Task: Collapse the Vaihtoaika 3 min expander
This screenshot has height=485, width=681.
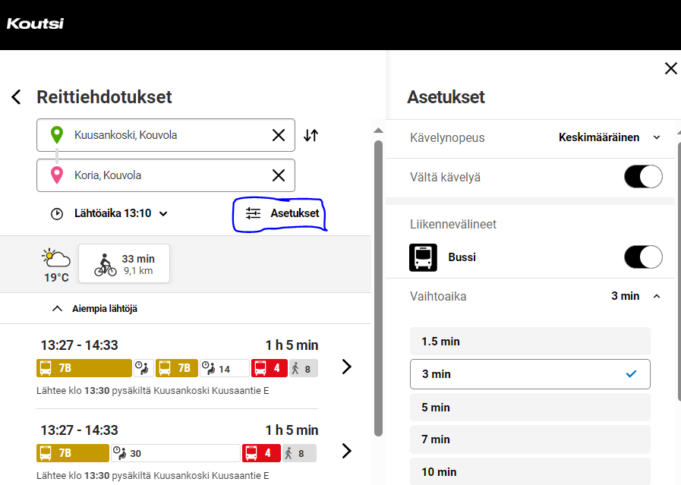Action: click(x=635, y=296)
